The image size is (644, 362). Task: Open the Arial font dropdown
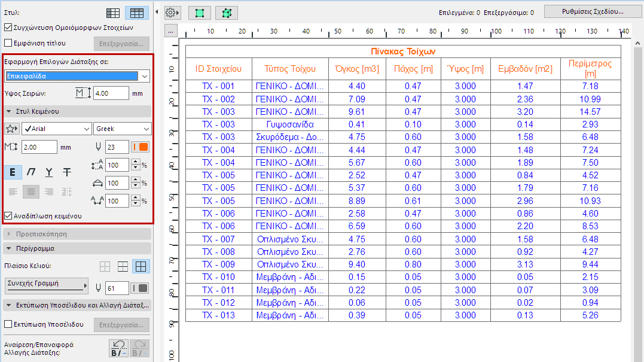(57, 129)
